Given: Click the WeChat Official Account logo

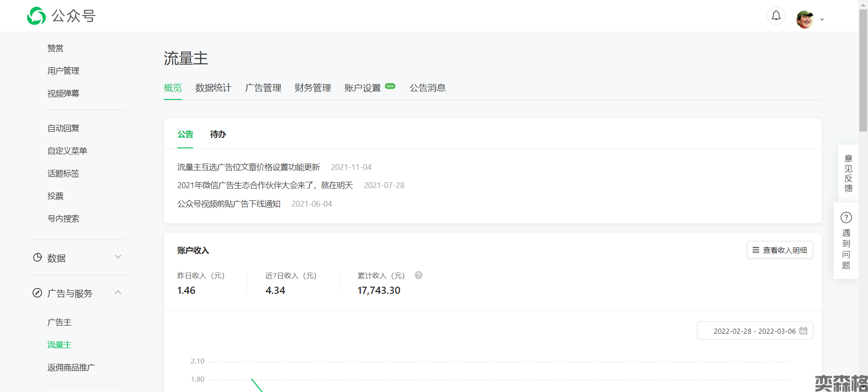Looking at the screenshot, I should pos(37,16).
